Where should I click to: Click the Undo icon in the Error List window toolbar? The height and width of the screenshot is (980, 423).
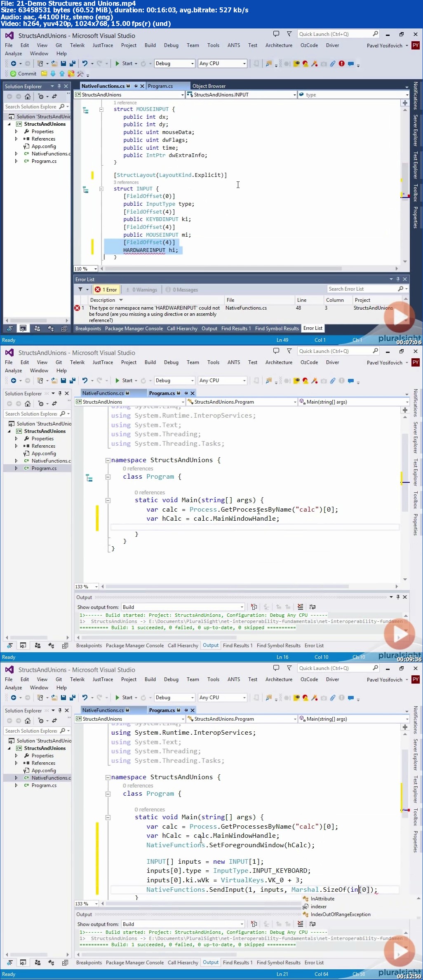click(85, 63)
